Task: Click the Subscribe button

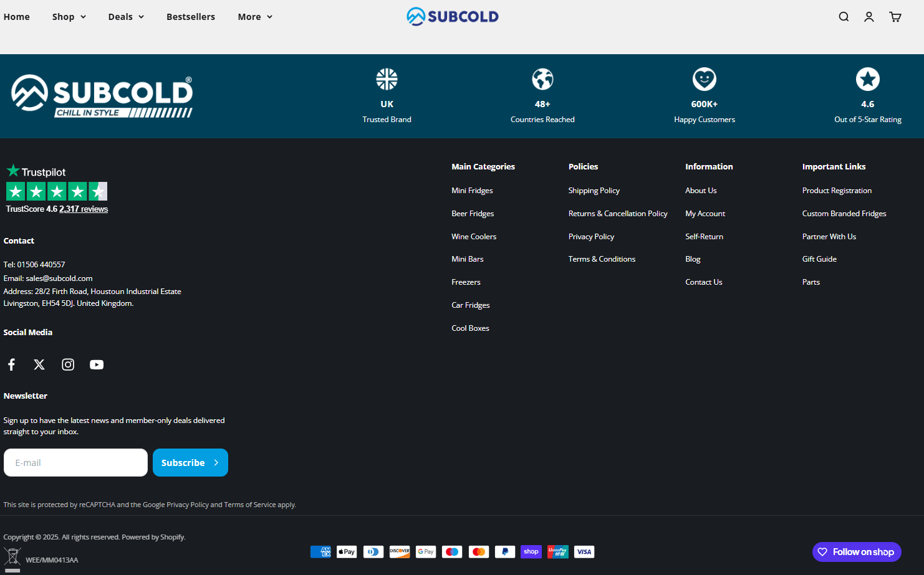Action: [x=190, y=462]
